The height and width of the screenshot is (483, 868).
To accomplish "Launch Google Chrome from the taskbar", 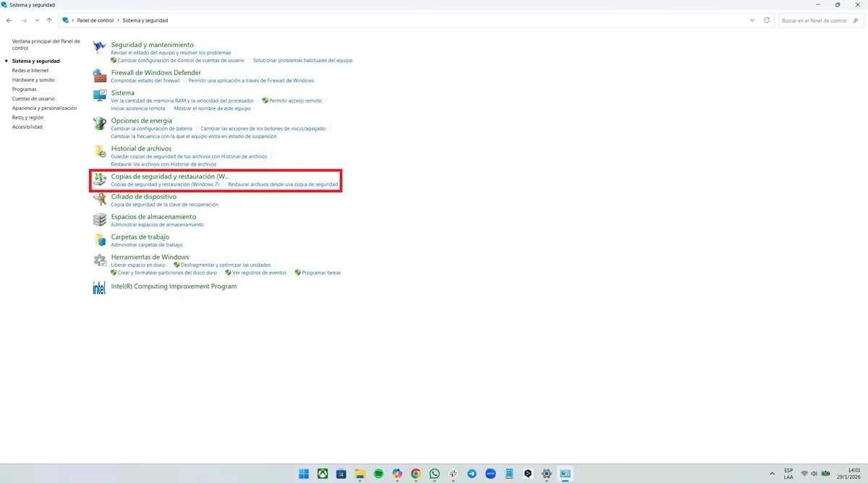I will pos(416,474).
